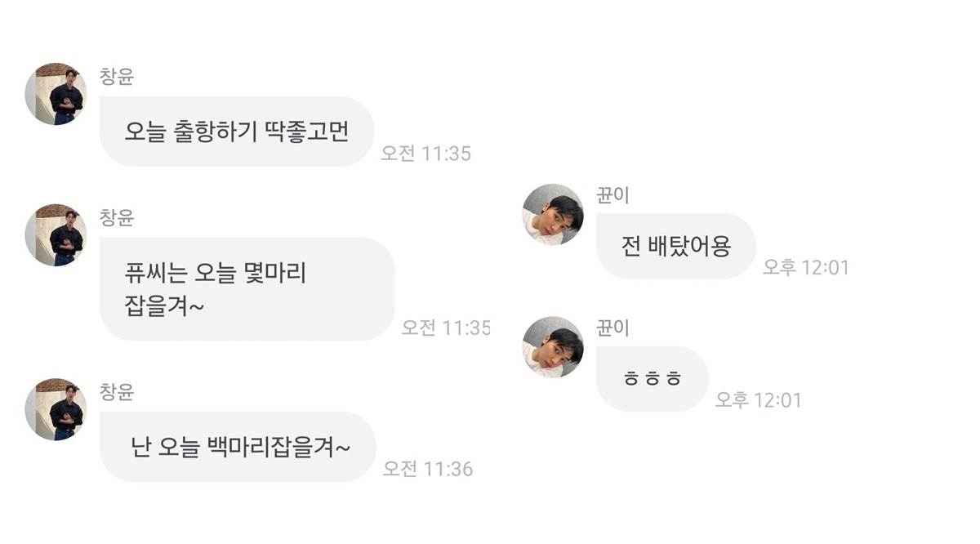Screen dimensions: 980x544
Task: Select the bubble 퓨씨는 오늘 몇마리 잡을겨~
Action: coord(247,289)
